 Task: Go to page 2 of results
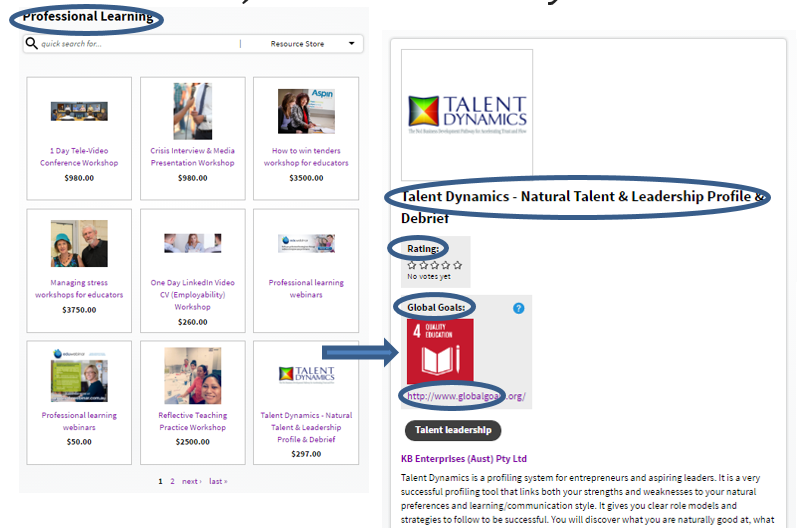[172, 481]
